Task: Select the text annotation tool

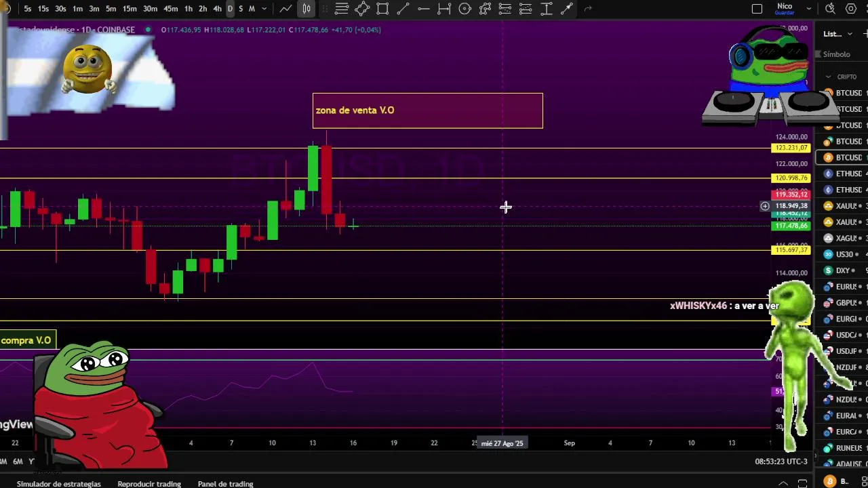Action: (547, 9)
